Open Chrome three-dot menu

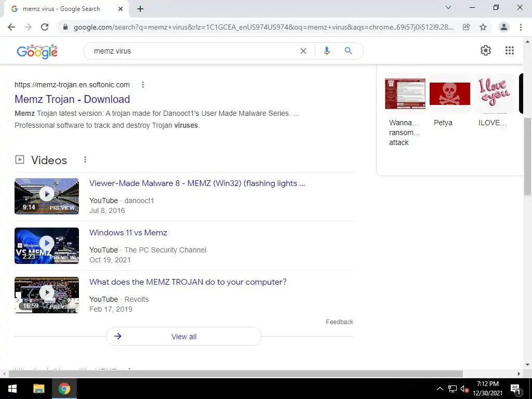point(521,27)
